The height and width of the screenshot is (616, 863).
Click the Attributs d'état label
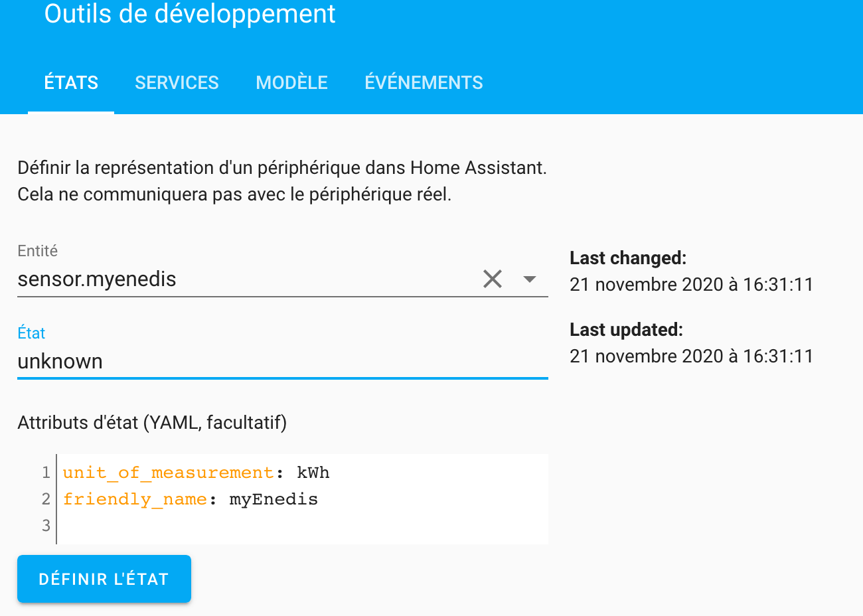point(152,423)
